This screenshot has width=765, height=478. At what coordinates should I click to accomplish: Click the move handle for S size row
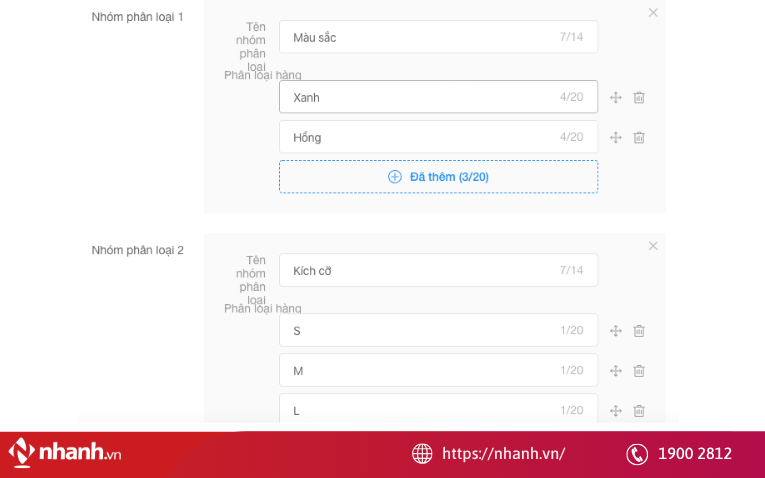click(616, 331)
